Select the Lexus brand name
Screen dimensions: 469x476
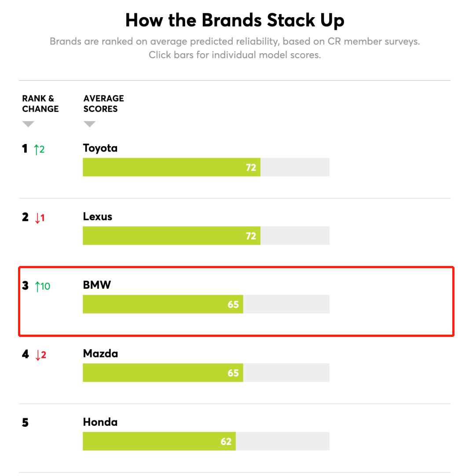click(x=98, y=217)
